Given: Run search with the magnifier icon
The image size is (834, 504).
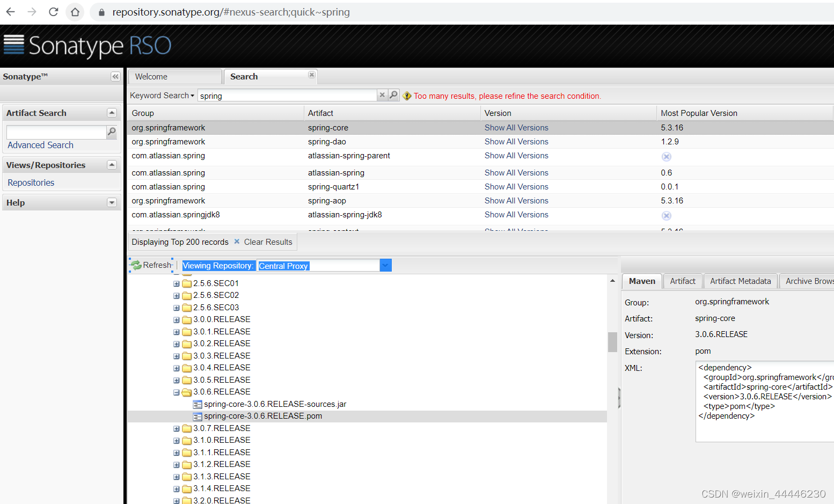Looking at the screenshot, I should 393,95.
